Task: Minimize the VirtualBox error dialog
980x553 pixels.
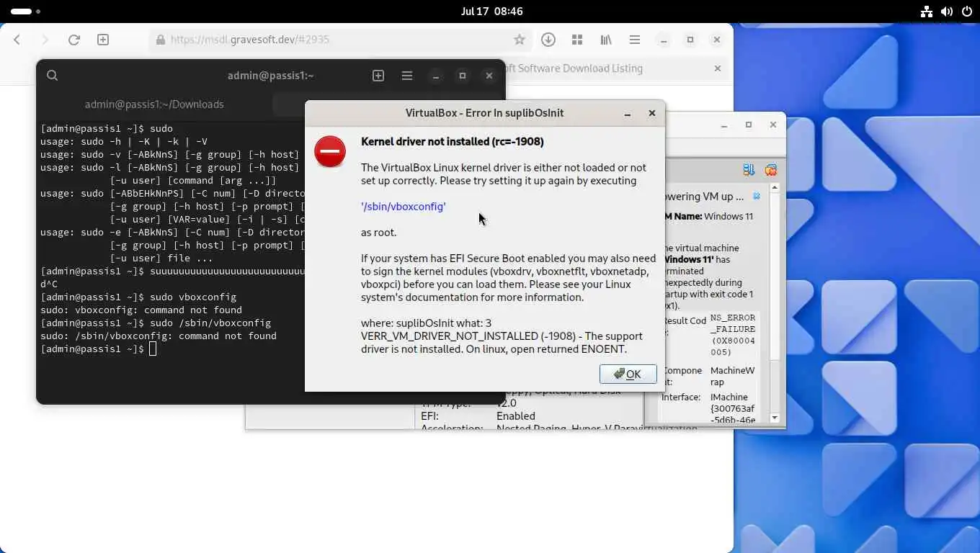Action: coord(628,113)
